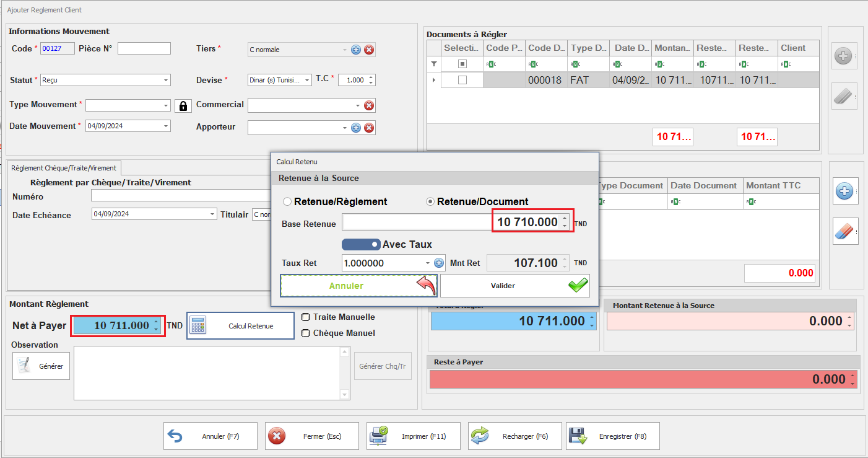Clear the Commercial field with red X
The height and width of the screenshot is (458, 868).
369,105
